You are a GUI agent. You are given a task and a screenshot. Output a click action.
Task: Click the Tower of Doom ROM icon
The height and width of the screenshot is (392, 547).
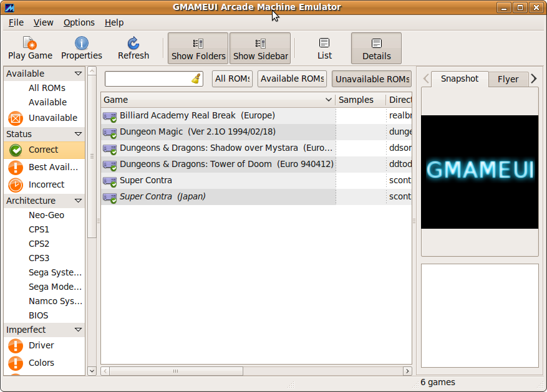point(110,165)
